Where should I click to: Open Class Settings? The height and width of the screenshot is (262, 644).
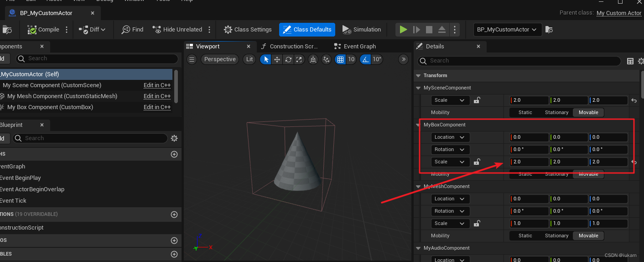[248, 30]
